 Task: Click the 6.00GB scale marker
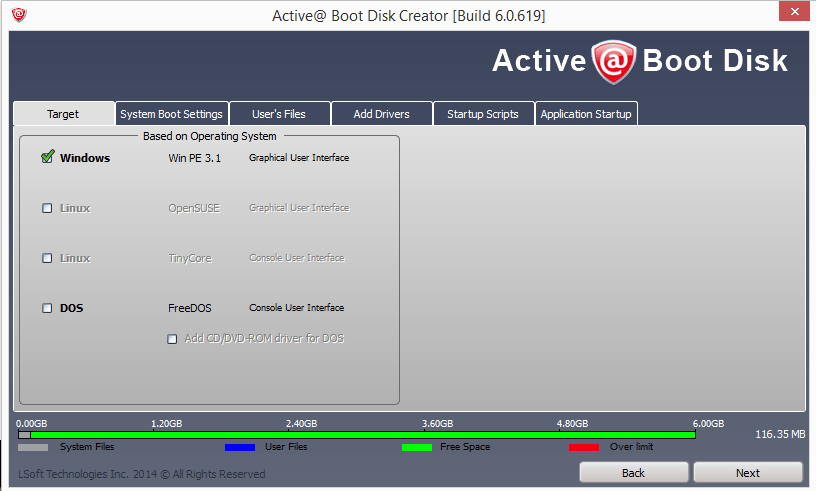click(x=708, y=423)
